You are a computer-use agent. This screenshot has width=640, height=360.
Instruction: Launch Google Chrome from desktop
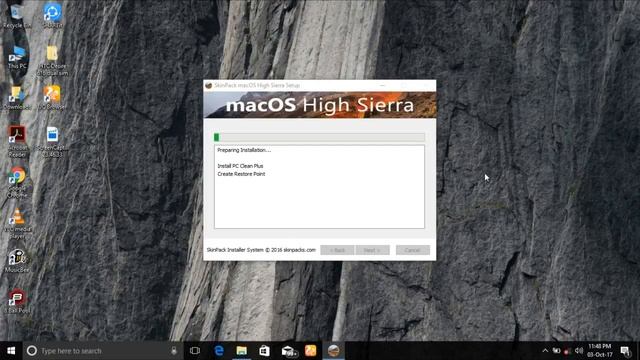click(x=17, y=182)
